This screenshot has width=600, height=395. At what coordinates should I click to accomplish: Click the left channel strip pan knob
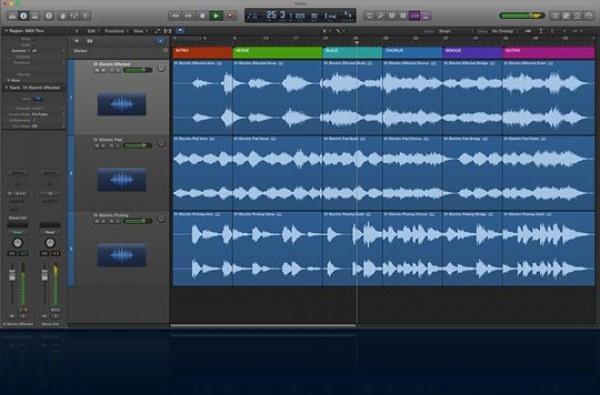pyautogui.click(x=17, y=243)
